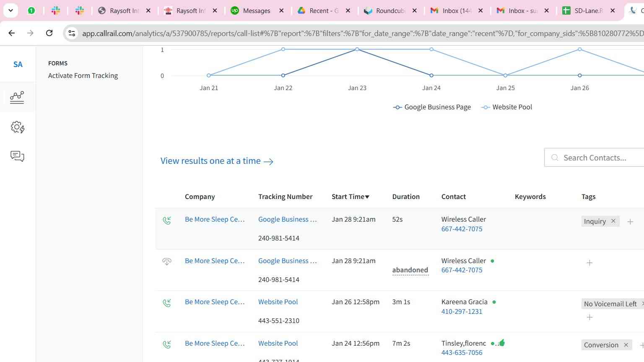Screen dimensions: 644x362
Task: Close the first Raysoft Inf tab
Action: click(148, 10)
